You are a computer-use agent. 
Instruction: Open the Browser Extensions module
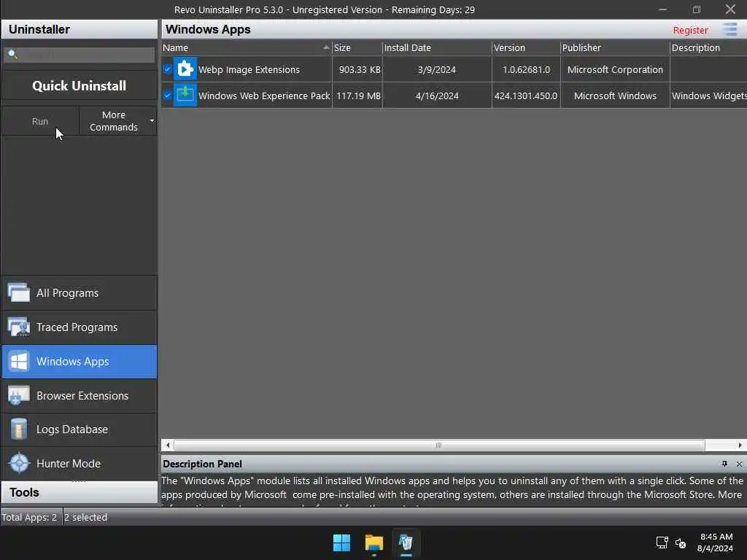point(80,396)
